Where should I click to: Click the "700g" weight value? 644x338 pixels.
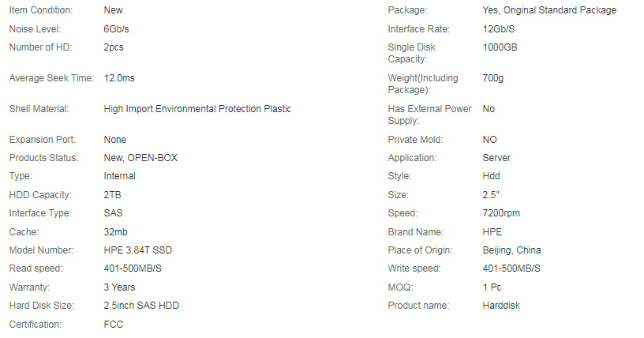[493, 78]
